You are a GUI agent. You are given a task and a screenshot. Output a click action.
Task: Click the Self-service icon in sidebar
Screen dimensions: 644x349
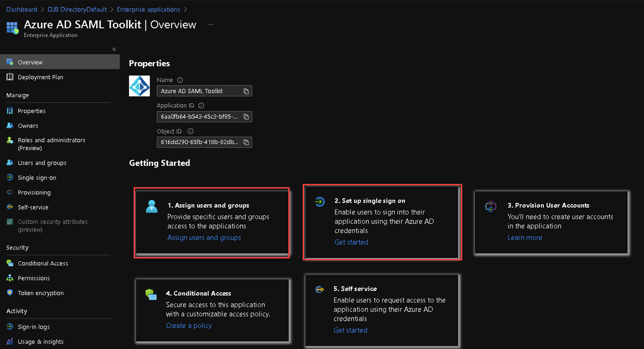click(10, 207)
